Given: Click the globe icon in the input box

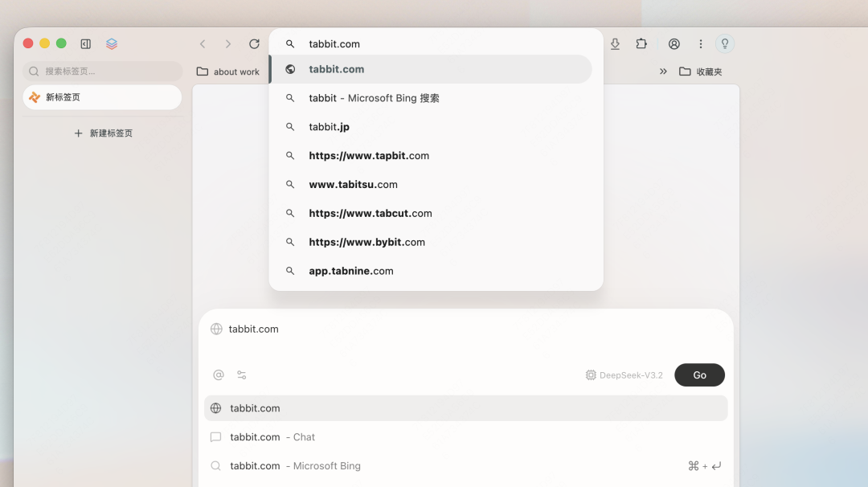Looking at the screenshot, I should (216, 329).
